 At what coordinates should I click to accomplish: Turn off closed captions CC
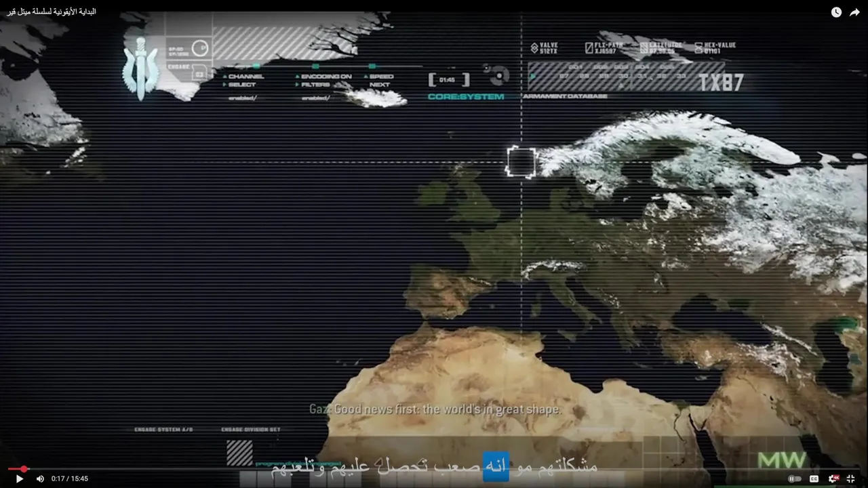[x=814, y=479]
